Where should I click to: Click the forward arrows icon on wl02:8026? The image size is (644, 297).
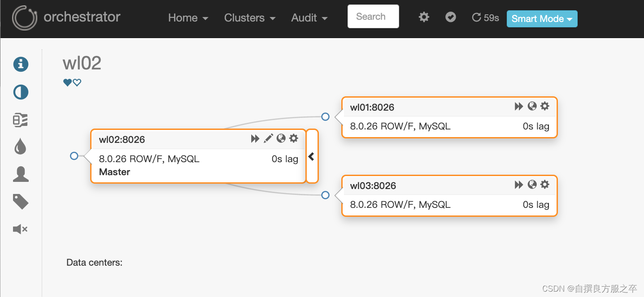coord(255,138)
